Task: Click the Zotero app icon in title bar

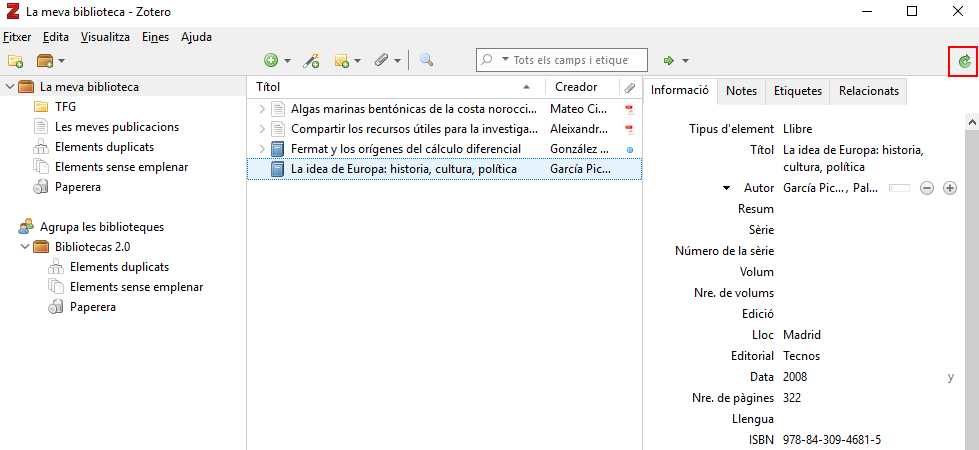Action: [12, 12]
